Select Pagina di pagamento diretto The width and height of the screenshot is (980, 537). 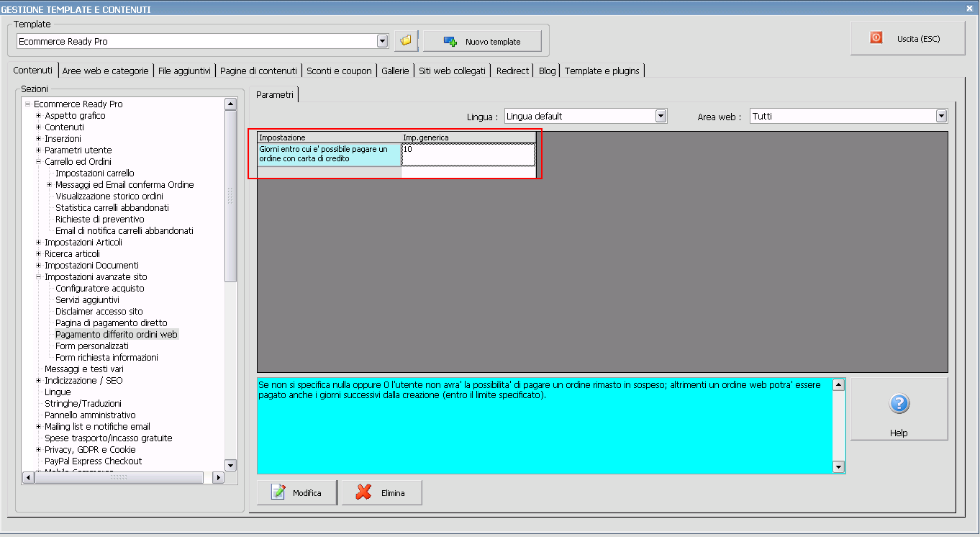pyautogui.click(x=112, y=323)
